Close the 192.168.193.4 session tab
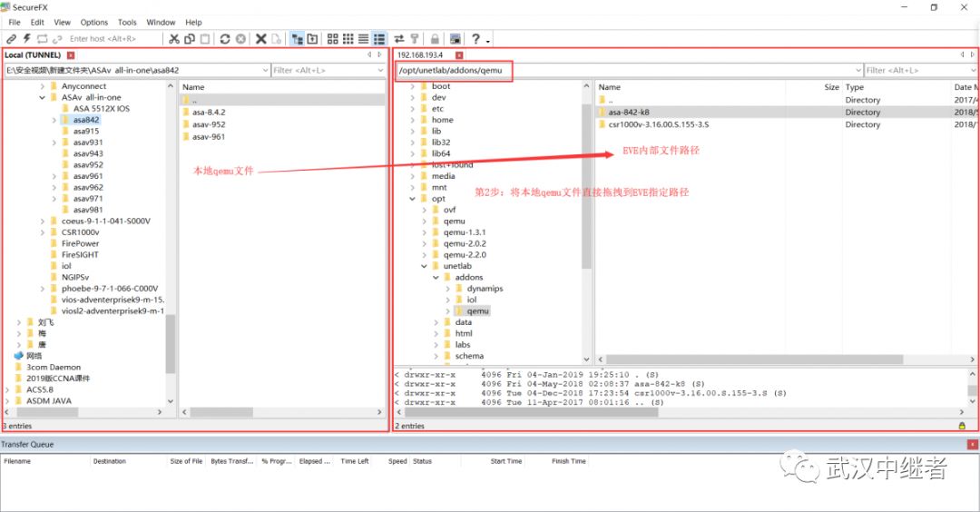Image resolution: width=980 pixels, height=512 pixels. click(x=459, y=55)
